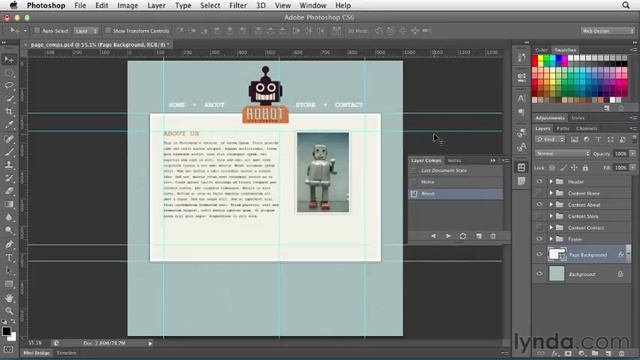
Task: Switch to the Styles tab
Action: (x=578, y=118)
